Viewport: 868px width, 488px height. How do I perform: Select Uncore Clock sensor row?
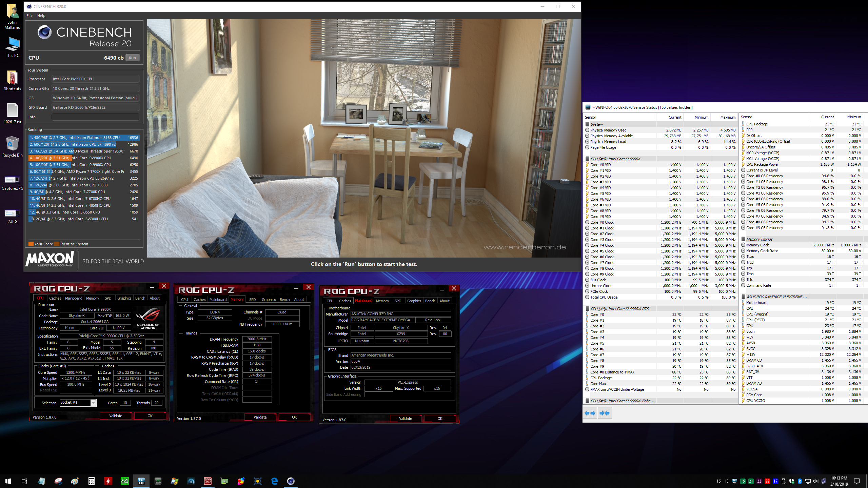[660, 286]
